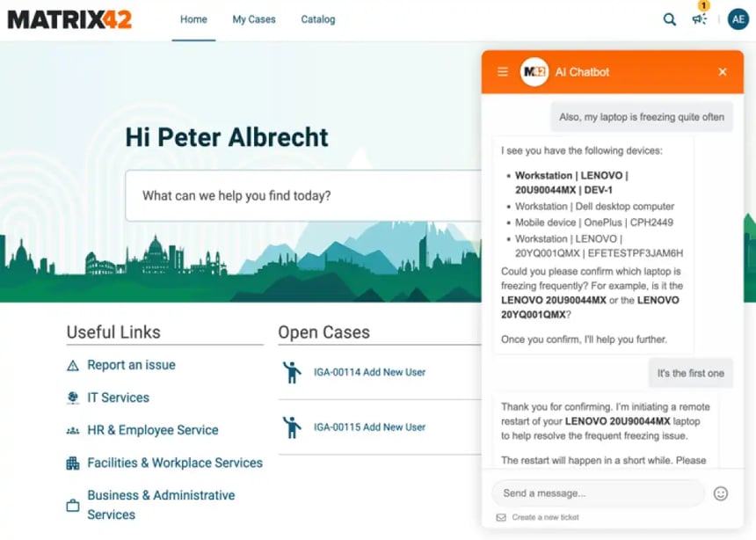This screenshot has height=540, width=756.
Task: Click the Report an issue warning icon
Action: [72, 365]
